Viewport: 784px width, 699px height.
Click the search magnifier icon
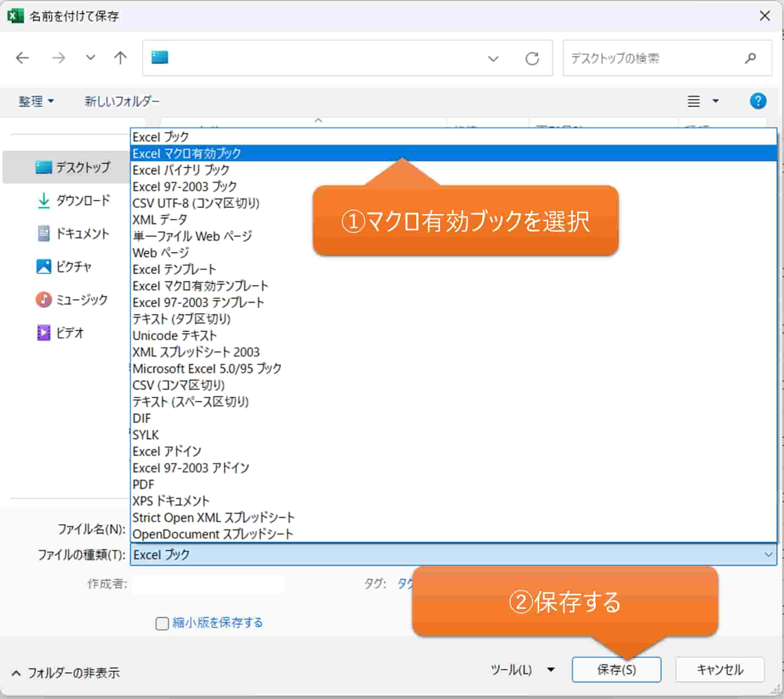coord(750,58)
